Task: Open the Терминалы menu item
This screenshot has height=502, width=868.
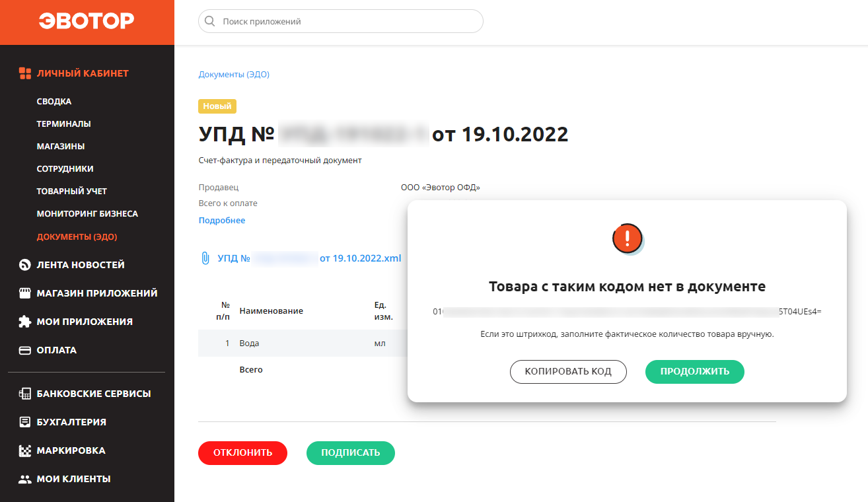Action: (64, 124)
